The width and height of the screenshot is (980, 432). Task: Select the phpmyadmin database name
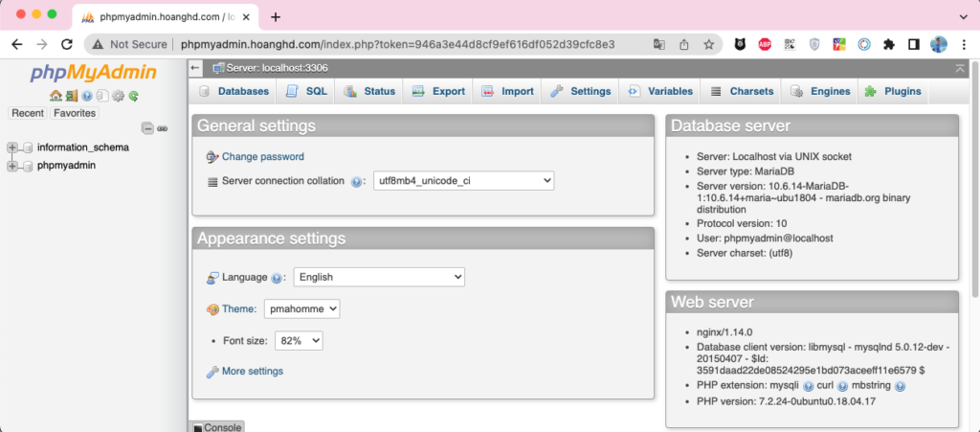pyautogui.click(x=66, y=166)
